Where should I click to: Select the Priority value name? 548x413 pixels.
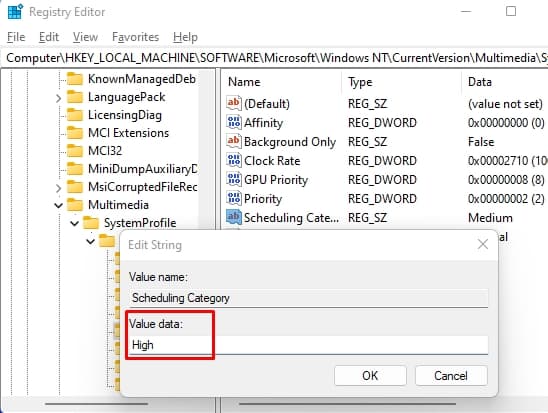tap(263, 199)
